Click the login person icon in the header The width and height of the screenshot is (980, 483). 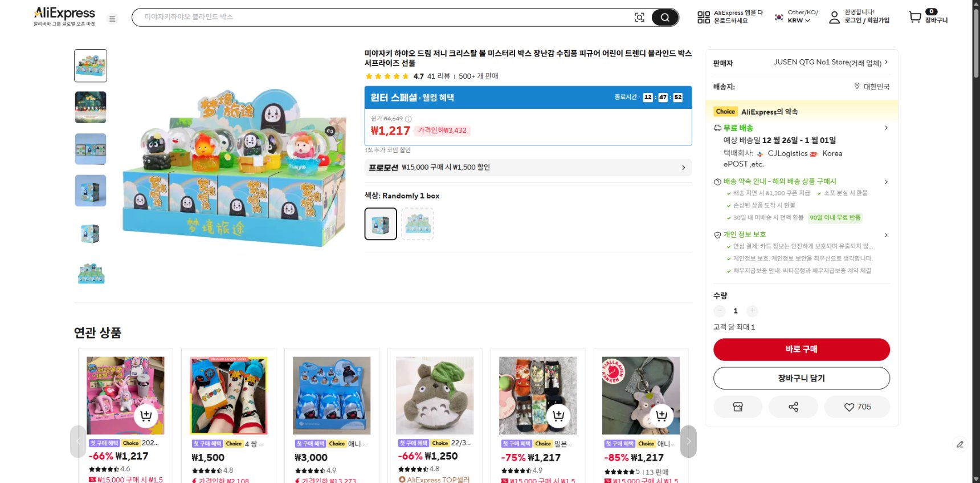tap(834, 17)
